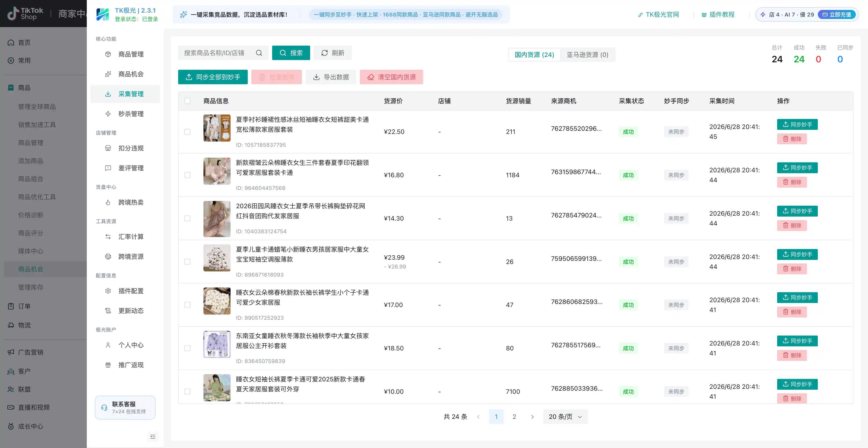868x448 pixels.
Task: Open 秒杀管理 lightning item
Action: (x=125, y=114)
